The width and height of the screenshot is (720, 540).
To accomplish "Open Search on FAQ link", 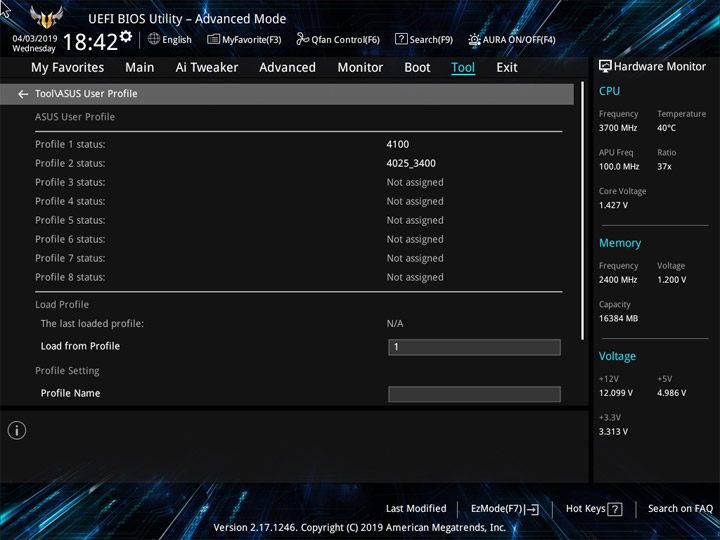I will (x=680, y=508).
